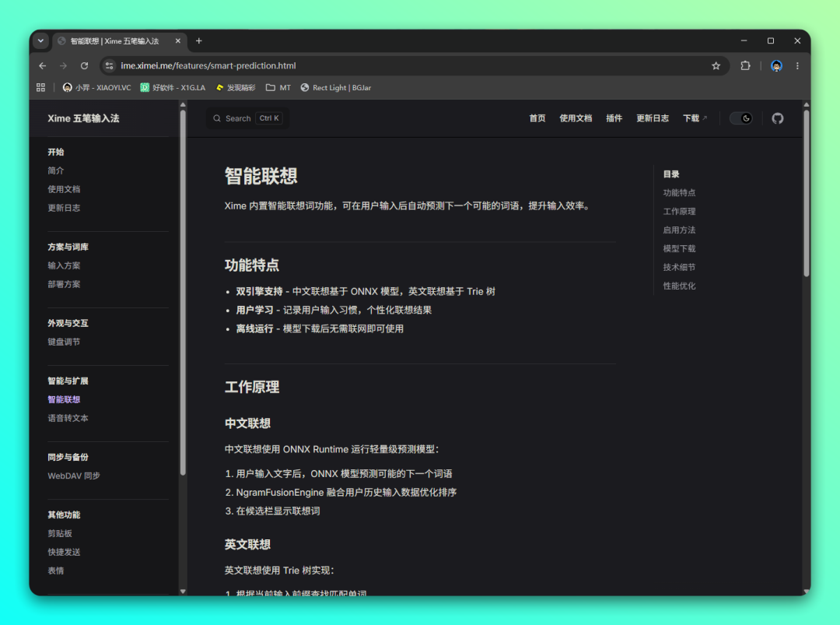Screen dimensions: 840x625
Task: Open the tab search dropdown arrow
Action: [40, 40]
